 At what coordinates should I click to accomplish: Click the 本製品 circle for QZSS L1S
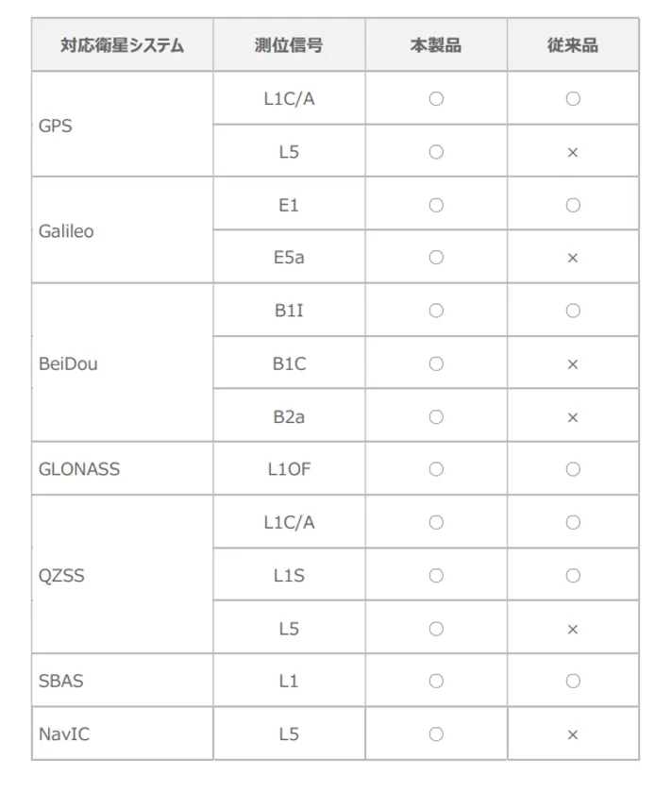(436, 575)
